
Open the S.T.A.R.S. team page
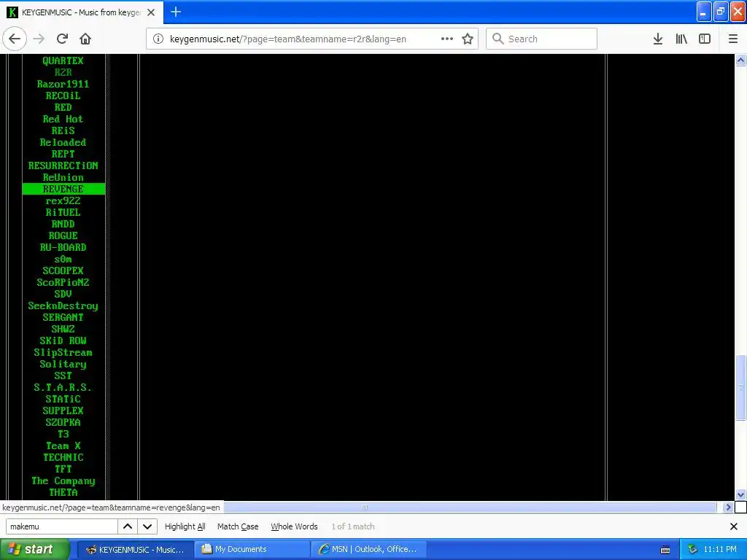click(63, 387)
